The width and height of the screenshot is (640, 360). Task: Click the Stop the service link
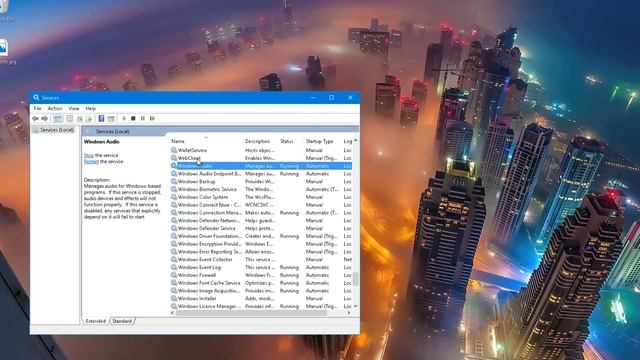[x=89, y=155]
